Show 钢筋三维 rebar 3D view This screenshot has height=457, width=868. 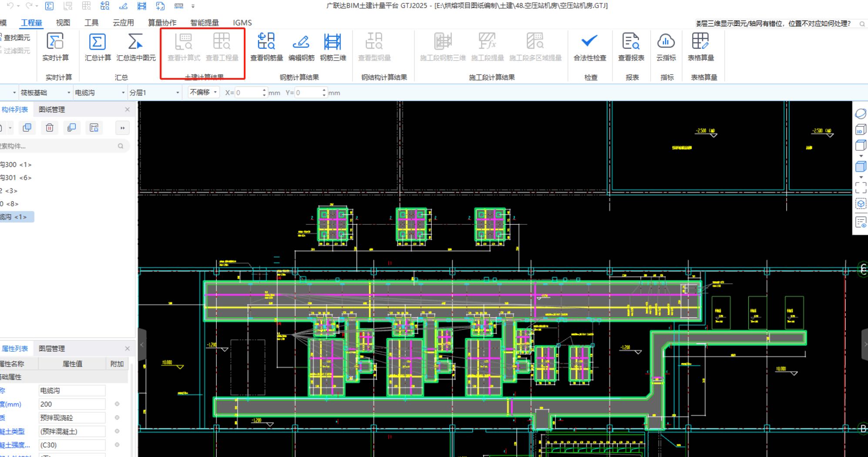333,47
